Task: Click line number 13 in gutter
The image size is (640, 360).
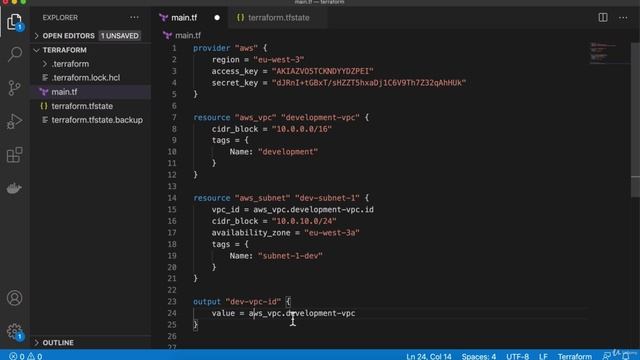Action: coord(172,187)
